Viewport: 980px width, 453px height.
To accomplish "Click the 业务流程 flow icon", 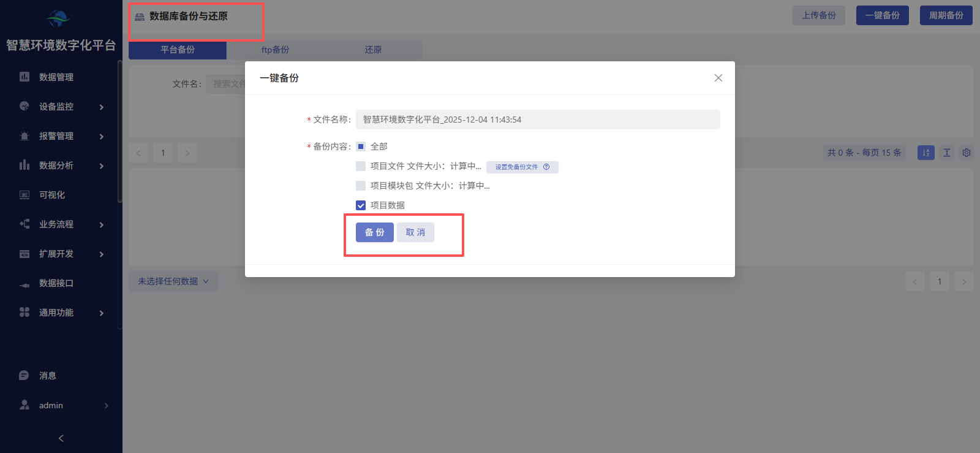I will click(24, 224).
